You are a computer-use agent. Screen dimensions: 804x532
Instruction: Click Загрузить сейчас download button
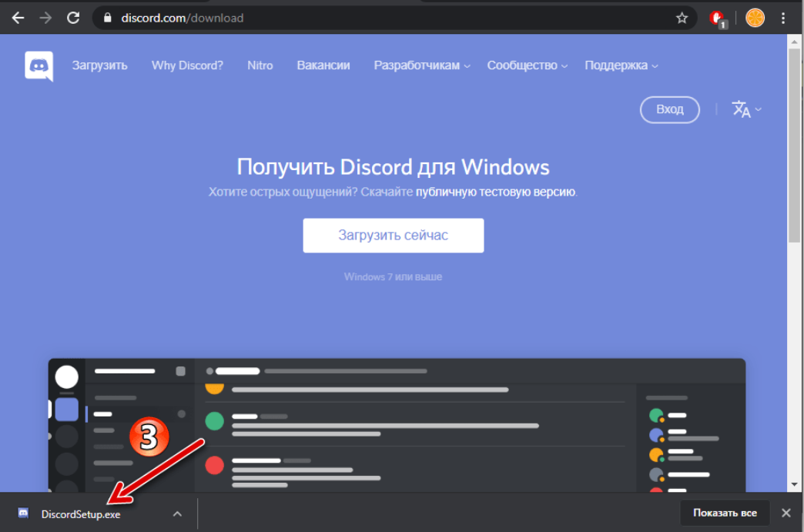[x=394, y=236]
